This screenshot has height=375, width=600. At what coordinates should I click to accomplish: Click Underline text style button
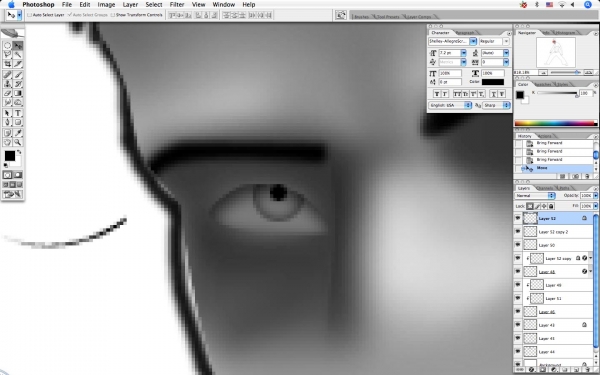(x=494, y=94)
